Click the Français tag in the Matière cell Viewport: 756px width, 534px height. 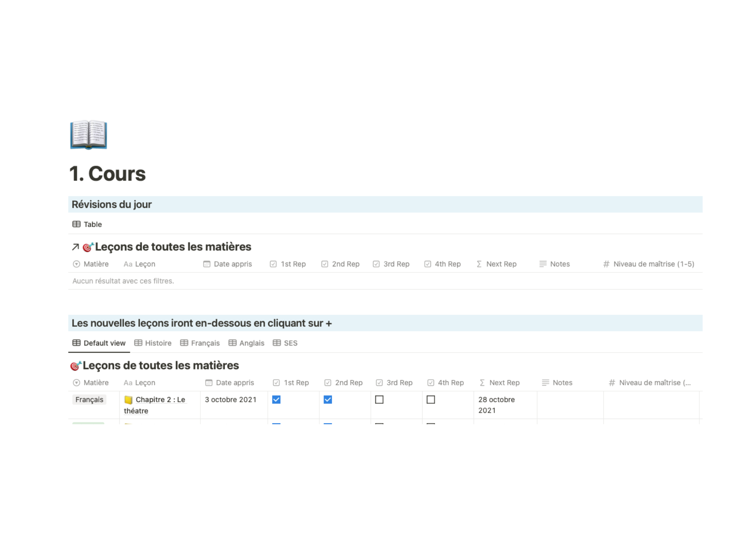pyautogui.click(x=89, y=400)
